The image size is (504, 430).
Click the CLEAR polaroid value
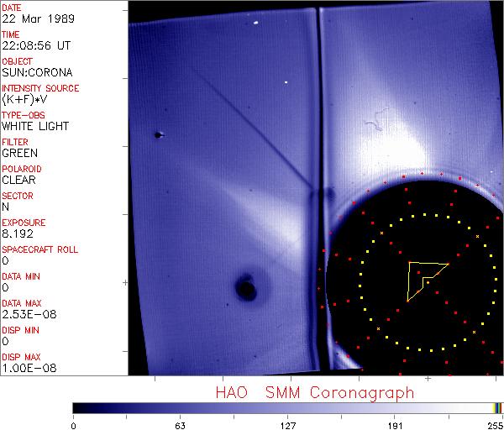[19, 180]
